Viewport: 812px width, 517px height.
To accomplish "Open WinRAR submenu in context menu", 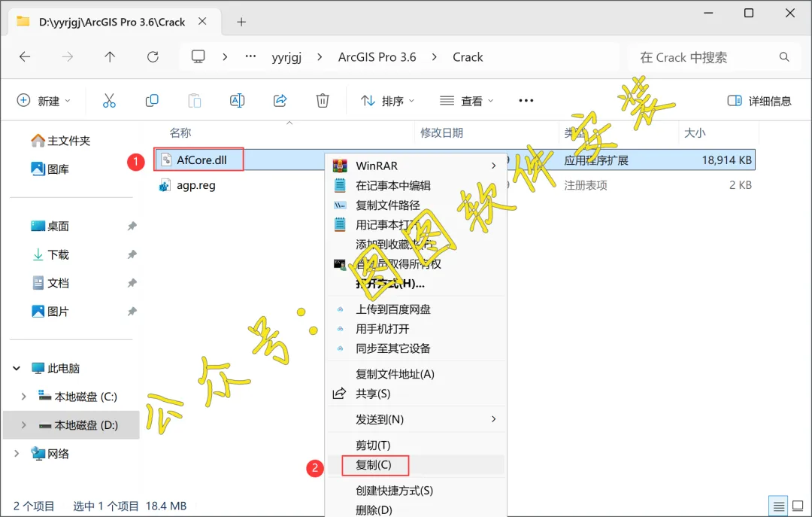I will coord(416,166).
